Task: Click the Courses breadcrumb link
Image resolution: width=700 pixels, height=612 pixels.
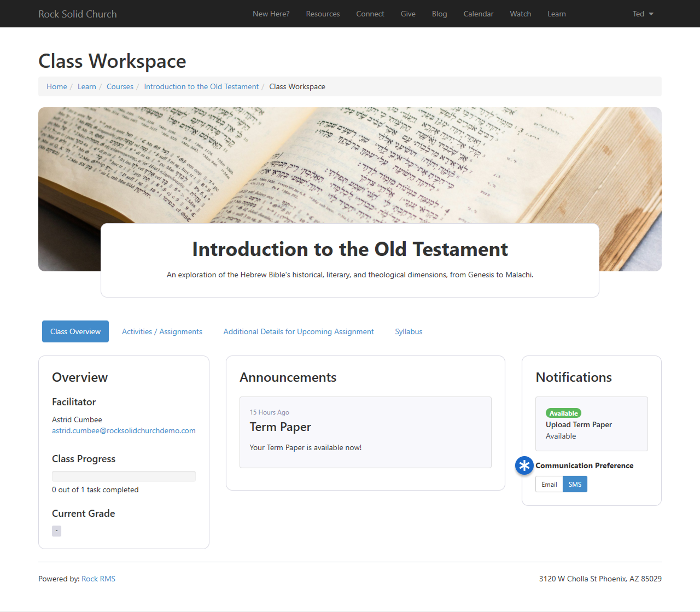Action: 120,86
